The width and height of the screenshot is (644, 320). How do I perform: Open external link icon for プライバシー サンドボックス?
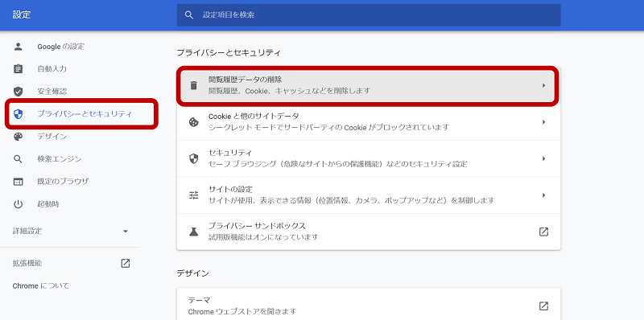(x=543, y=232)
